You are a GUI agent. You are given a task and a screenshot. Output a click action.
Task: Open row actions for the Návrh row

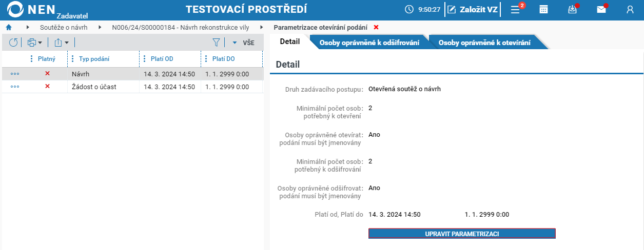[x=15, y=74]
